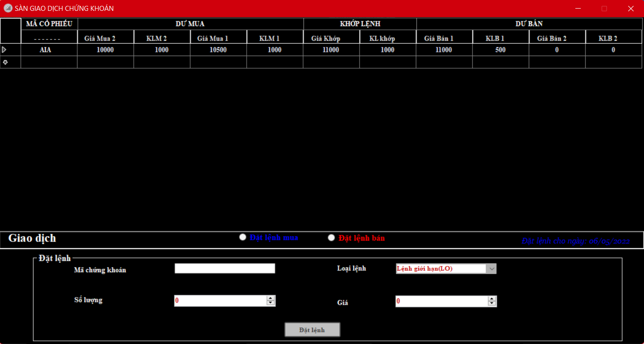Click the new-row marker in the grid
This screenshot has height=344, width=644.
(5, 62)
